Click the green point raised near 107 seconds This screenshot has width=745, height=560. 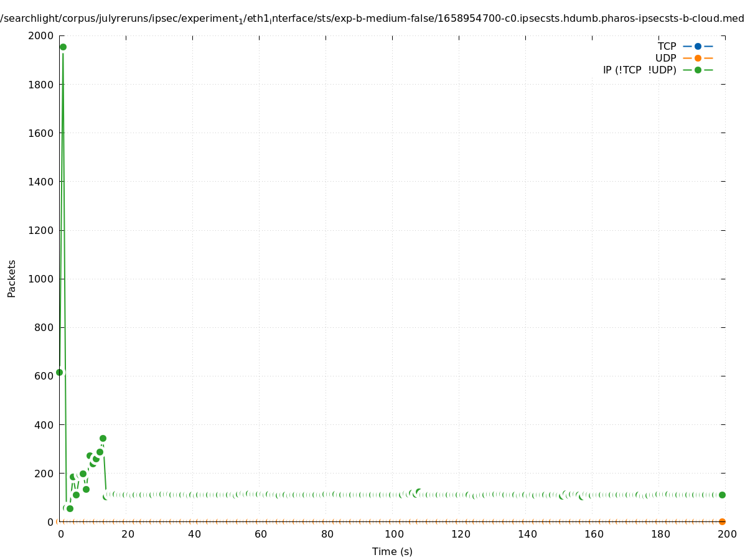418,492
